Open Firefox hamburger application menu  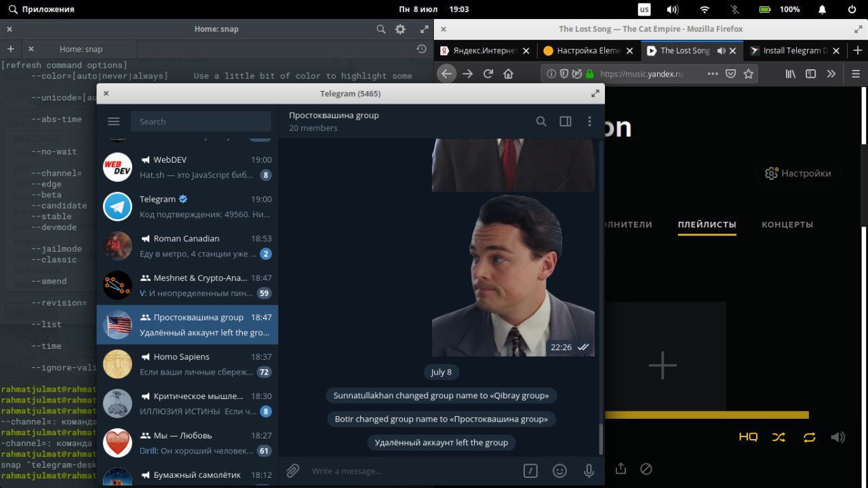[856, 74]
